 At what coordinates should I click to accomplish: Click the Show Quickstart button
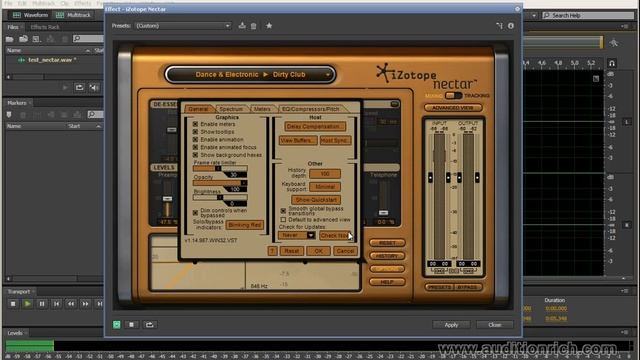316,200
